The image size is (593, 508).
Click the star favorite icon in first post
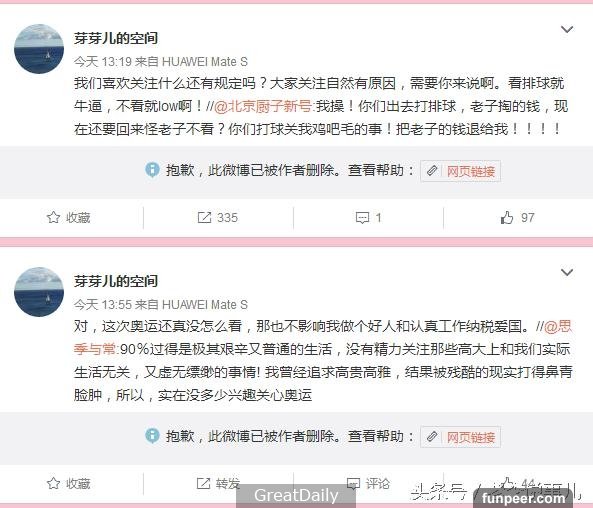[x=53, y=217]
